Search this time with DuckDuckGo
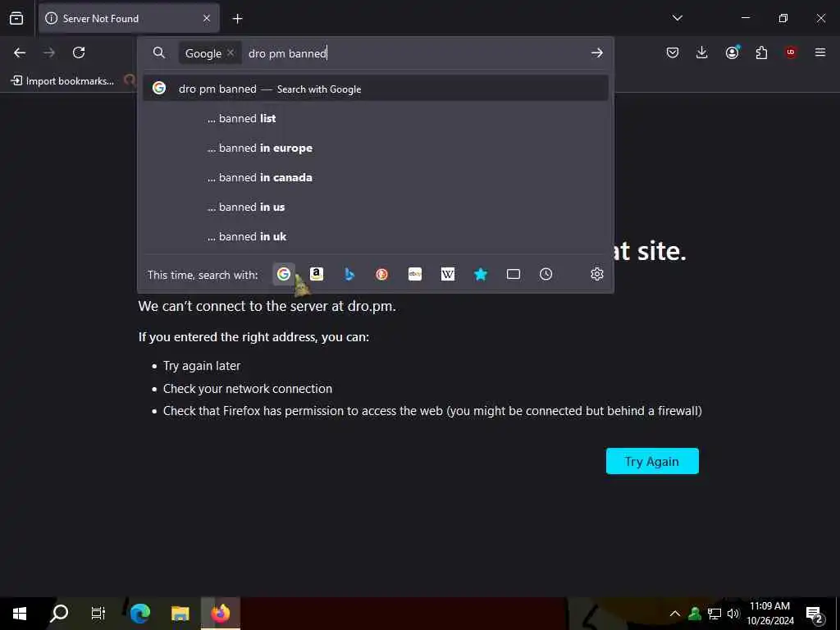840x630 pixels. [x=382, y=274]
